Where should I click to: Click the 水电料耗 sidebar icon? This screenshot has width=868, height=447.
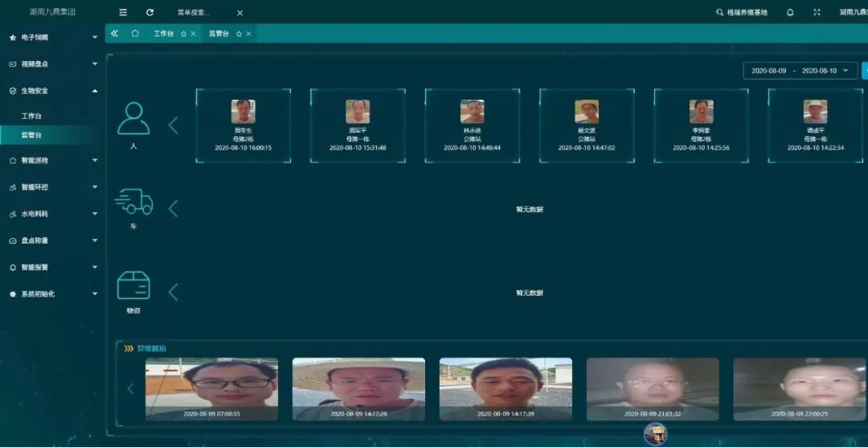pos(13,214)
